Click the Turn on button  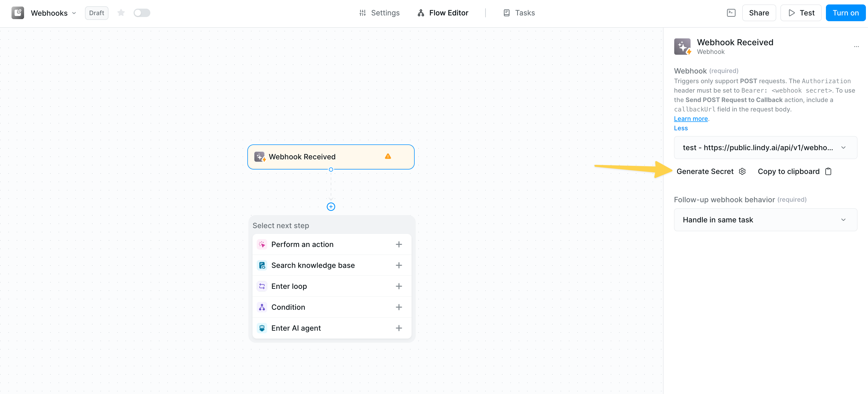click(846, 13)
